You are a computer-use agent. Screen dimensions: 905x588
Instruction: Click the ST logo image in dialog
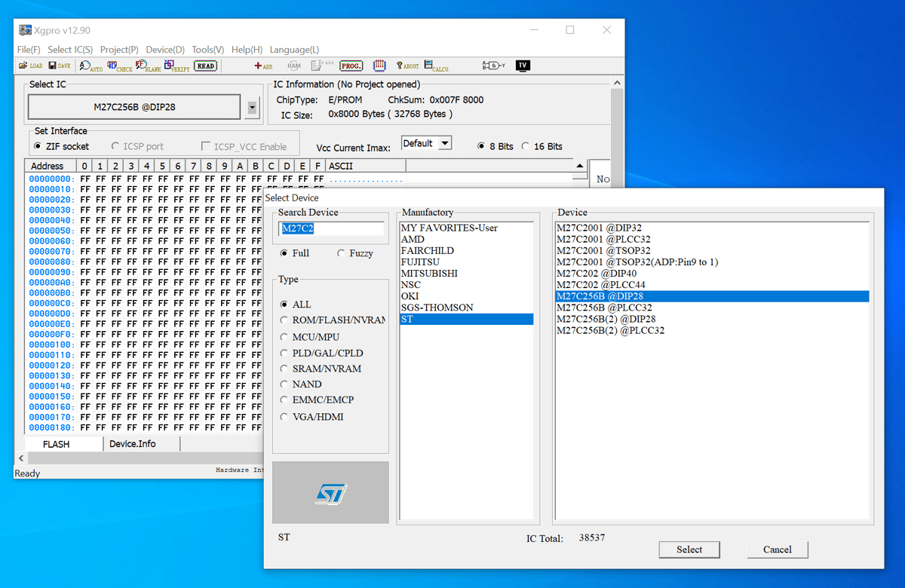pos(330,493)
